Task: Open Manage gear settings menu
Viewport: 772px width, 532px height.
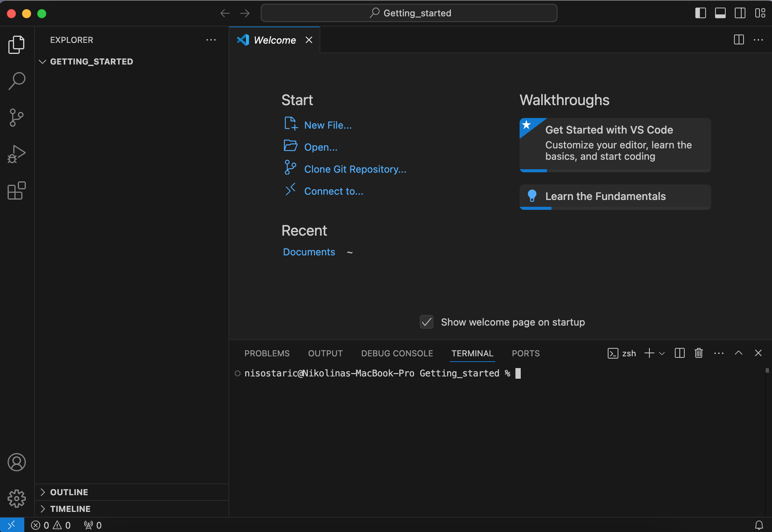Action: click(17, 498)
